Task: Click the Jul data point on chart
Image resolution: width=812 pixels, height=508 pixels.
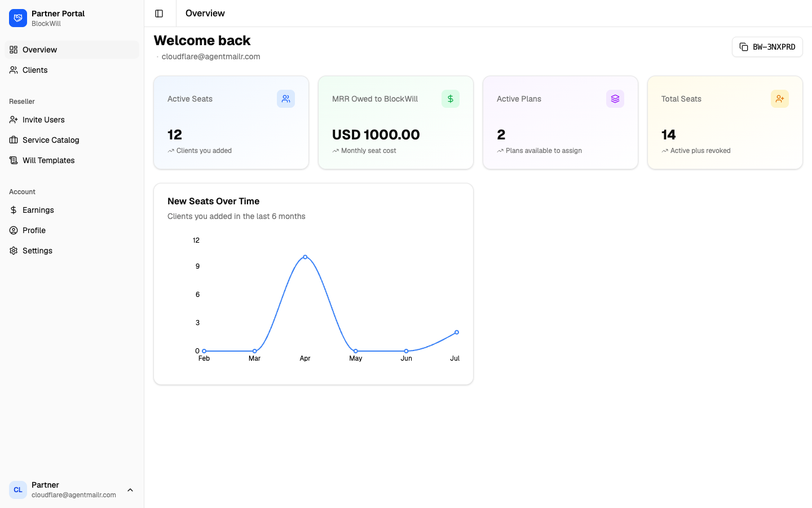Action: pos(457,332)
